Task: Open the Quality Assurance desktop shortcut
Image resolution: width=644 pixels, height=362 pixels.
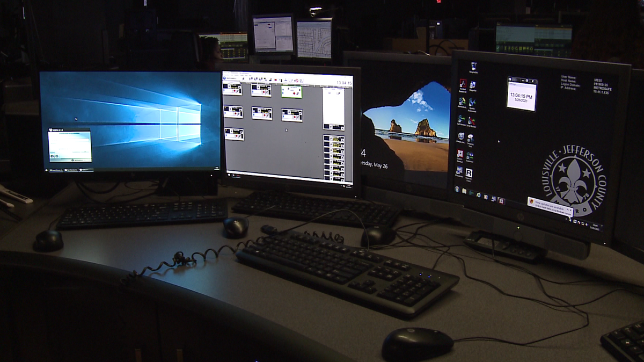Action: (x=472, y=104)
